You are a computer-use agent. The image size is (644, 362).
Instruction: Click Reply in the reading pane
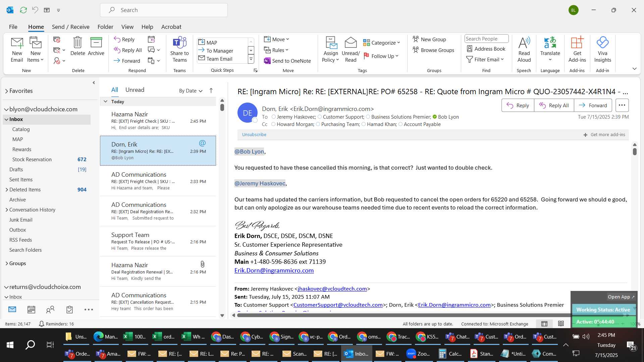[x=518, y=105]
